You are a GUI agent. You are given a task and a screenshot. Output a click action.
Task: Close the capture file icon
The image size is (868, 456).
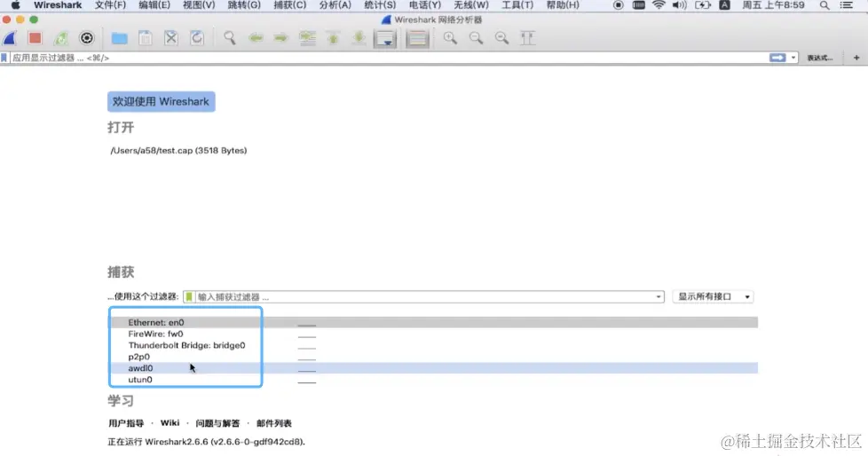tap(171, 38)
